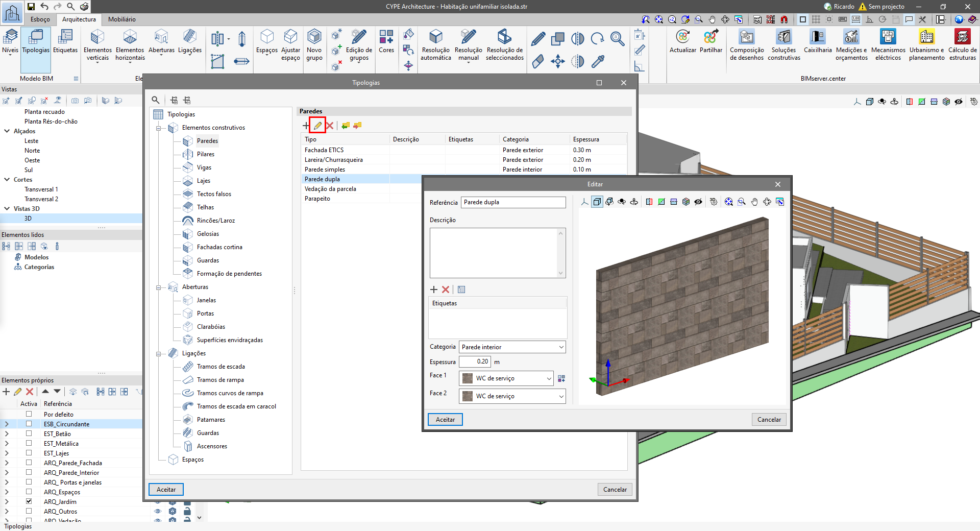
Task: Click the Espessura value field
Action: (475, 361)
